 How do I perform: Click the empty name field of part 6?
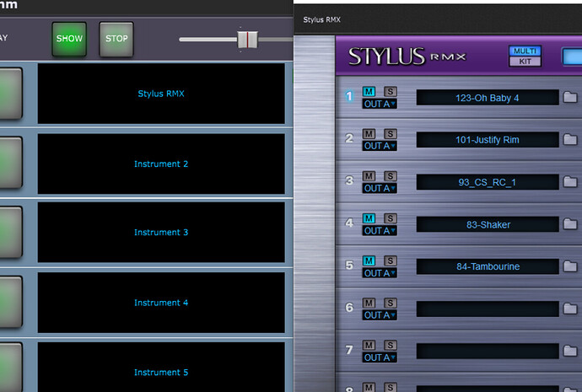click(x=488, y=309)
